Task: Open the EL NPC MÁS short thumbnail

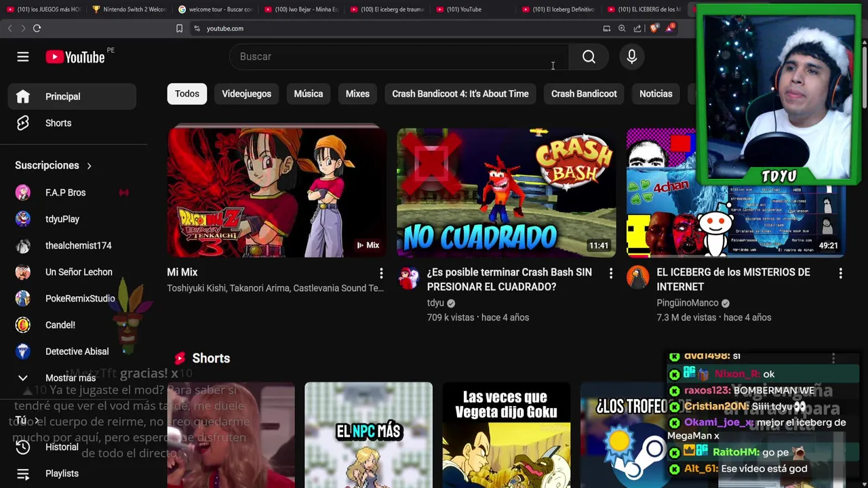Action: [368, 435]
